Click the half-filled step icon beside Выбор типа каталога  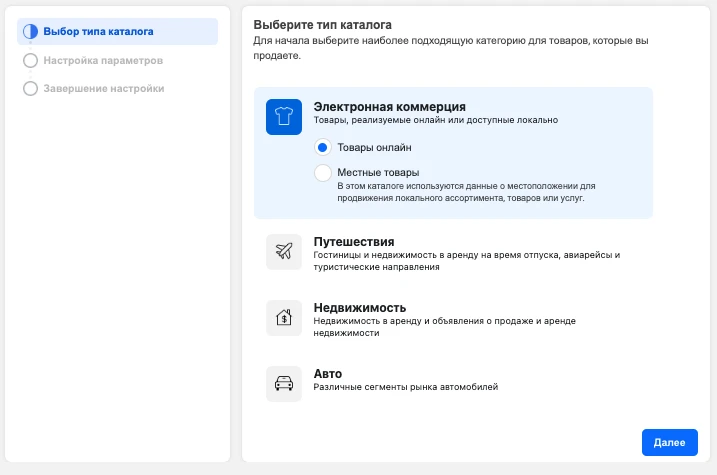31,32
